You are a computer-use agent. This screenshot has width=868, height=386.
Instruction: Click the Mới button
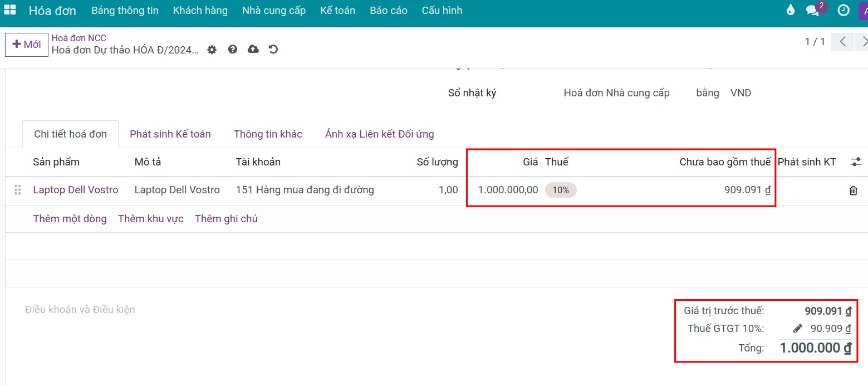27,45
